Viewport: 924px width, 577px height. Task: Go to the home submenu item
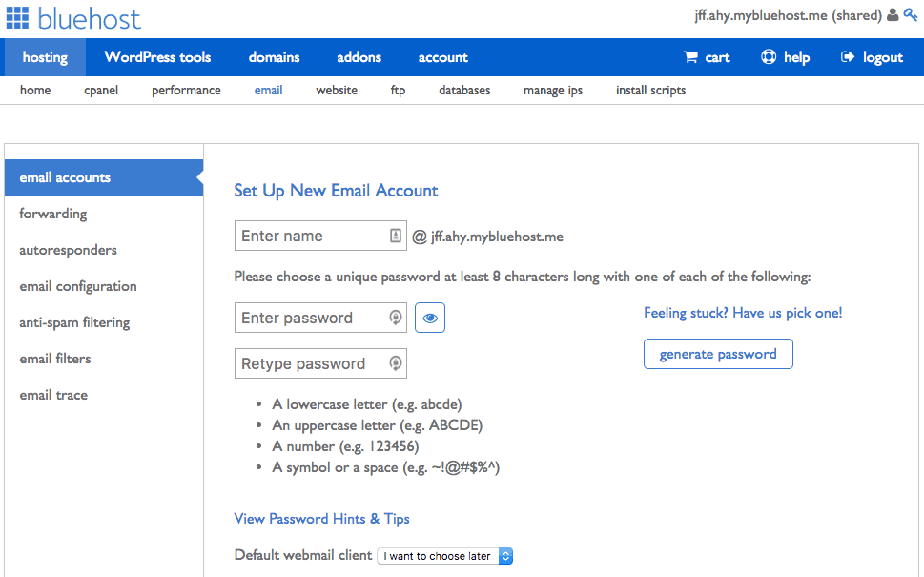(x=35, y=91)
